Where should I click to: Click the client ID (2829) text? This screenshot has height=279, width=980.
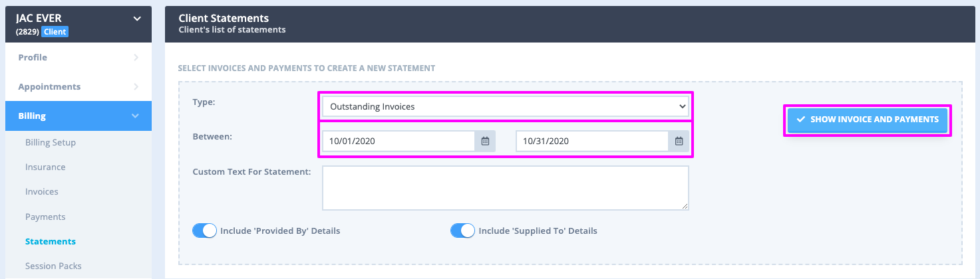click(27, 31)
